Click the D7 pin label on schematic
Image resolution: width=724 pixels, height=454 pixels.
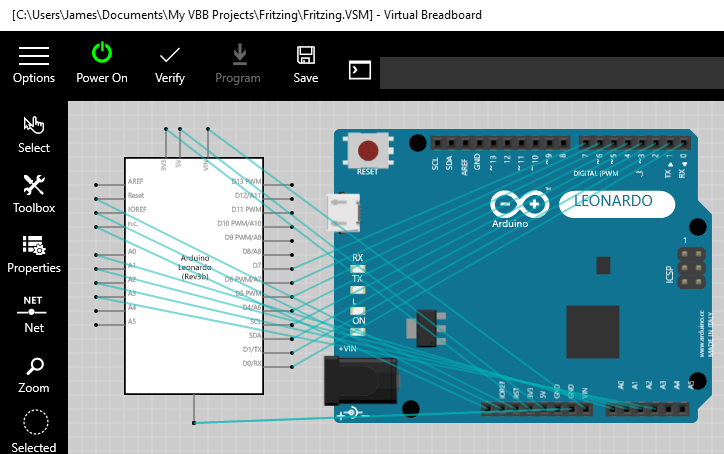pos(257,266)
